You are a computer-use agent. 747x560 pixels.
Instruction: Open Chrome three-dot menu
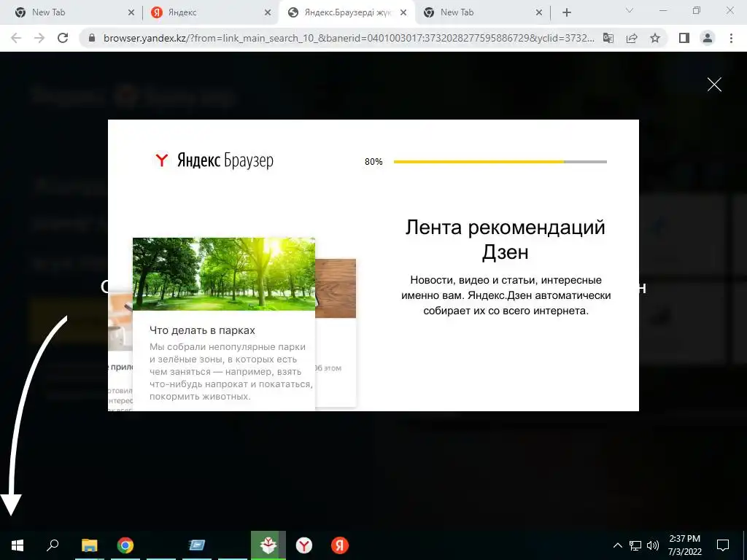click(731, 38)
